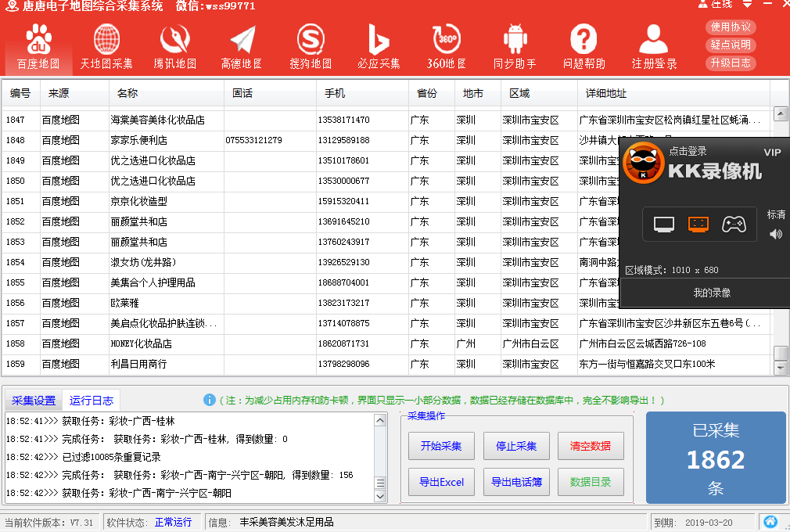This screenshot has height=532, width=790.
Task: Select row 1847 海棠美容美体化妆品店
Action: [386, 120]
